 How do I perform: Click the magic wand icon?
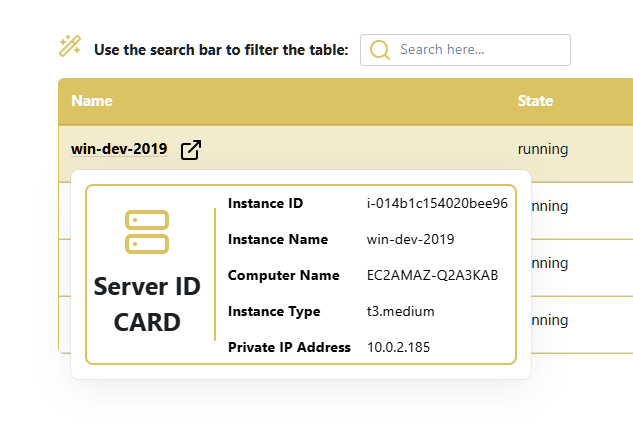tap(70, 46)
